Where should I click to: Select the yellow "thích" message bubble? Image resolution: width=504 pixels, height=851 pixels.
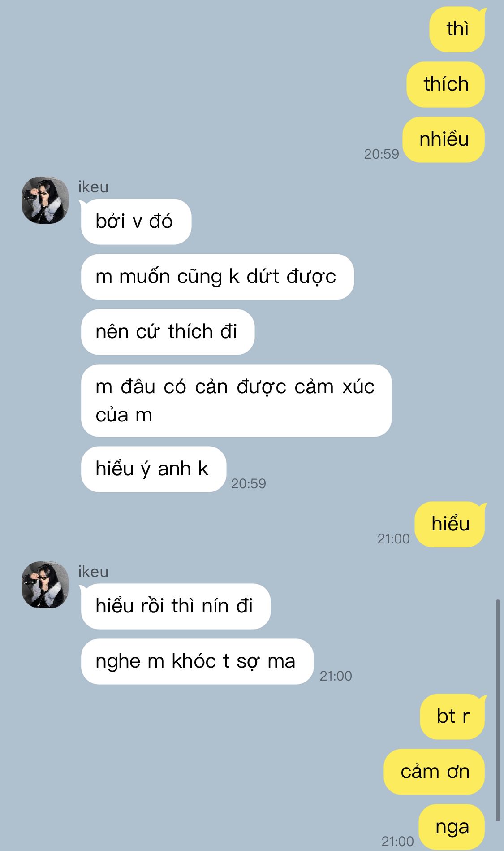(446, 84)
